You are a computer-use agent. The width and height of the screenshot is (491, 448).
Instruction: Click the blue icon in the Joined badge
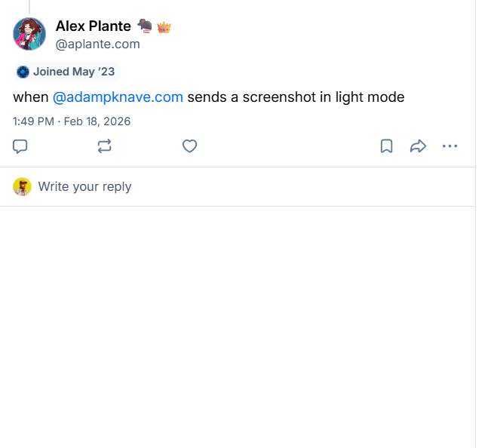(23, 72)
